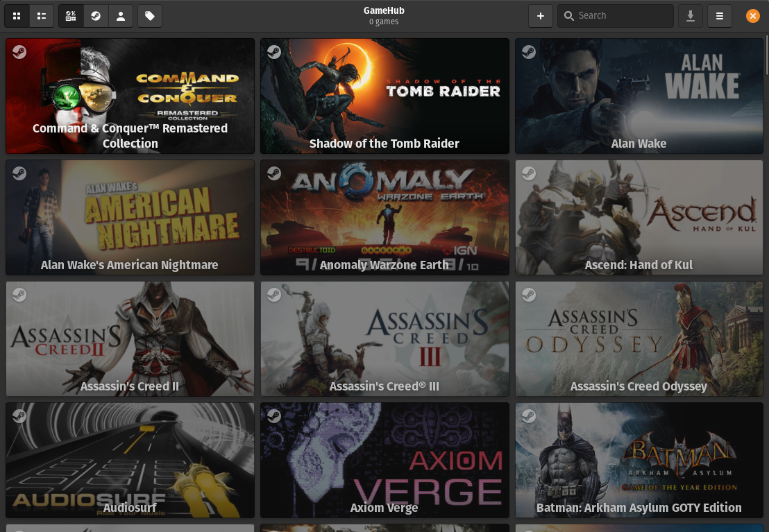Open Assassin's Creed Odyssey from the library
The width and height of the screenshot is (769, 532).
pos(639,338)
